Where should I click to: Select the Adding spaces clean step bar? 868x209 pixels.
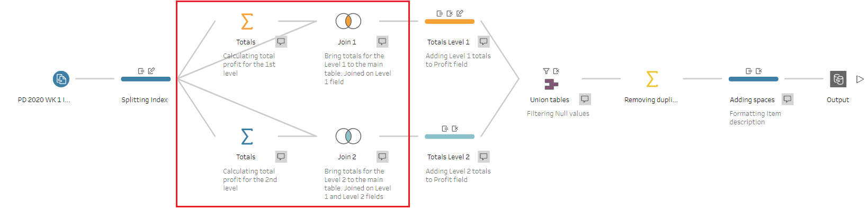click(x=754, y=79)
